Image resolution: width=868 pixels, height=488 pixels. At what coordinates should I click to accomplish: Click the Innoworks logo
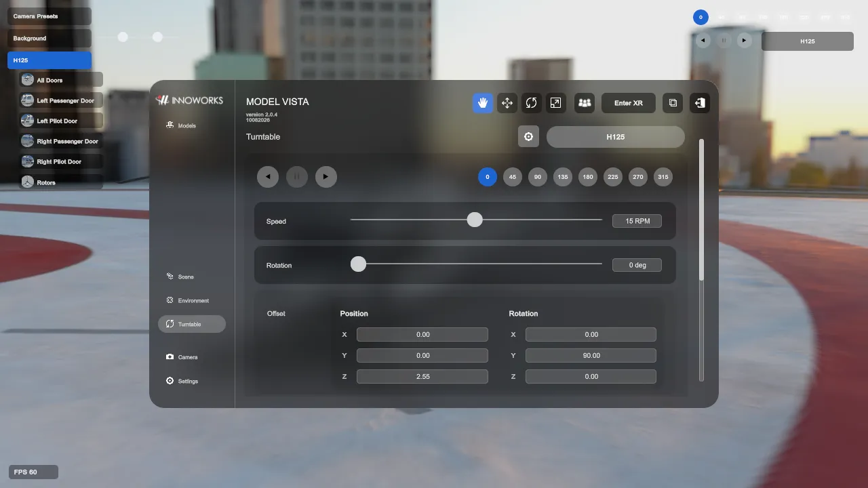[x=189, y=100]
